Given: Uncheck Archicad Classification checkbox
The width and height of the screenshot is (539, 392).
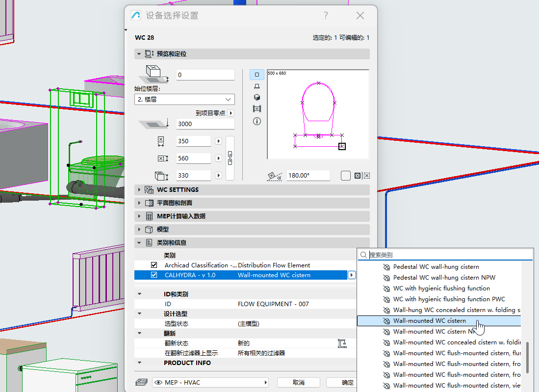Looking at the screenshot, I should pyautogui.click(x=154, y=265).
